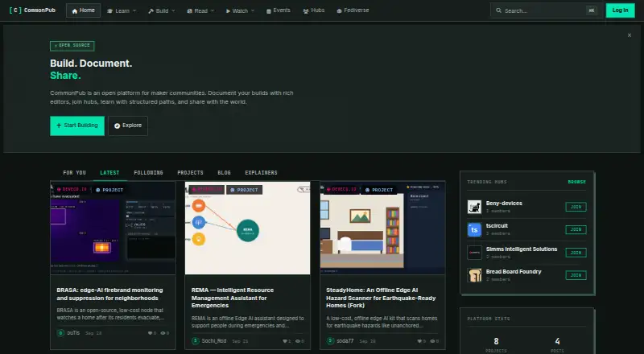
Task: Open the Projects feed tab
Action: coord(190,173)
